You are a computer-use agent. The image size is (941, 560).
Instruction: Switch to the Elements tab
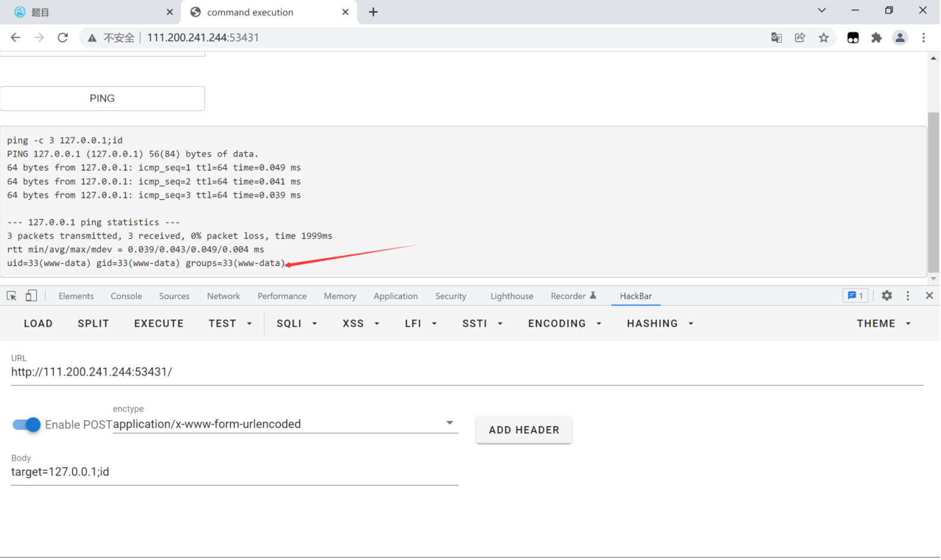pos(76,296)
